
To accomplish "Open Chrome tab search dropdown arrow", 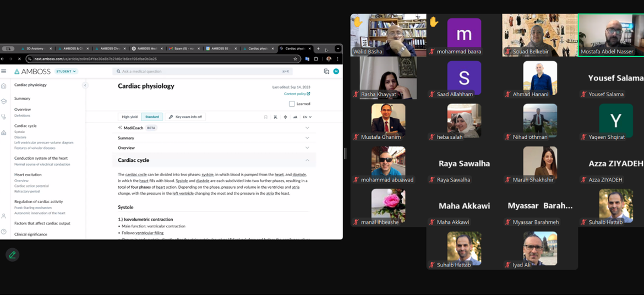I will coord(337,48).
